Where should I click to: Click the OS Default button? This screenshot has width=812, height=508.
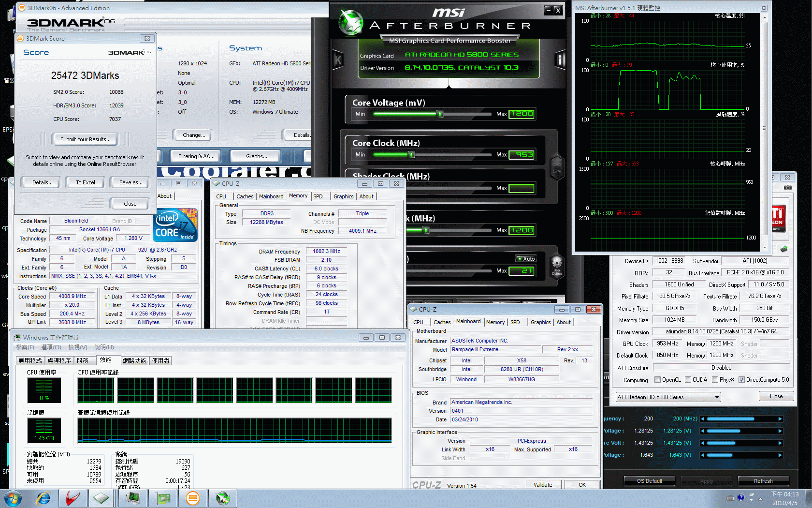click(650, 481)
